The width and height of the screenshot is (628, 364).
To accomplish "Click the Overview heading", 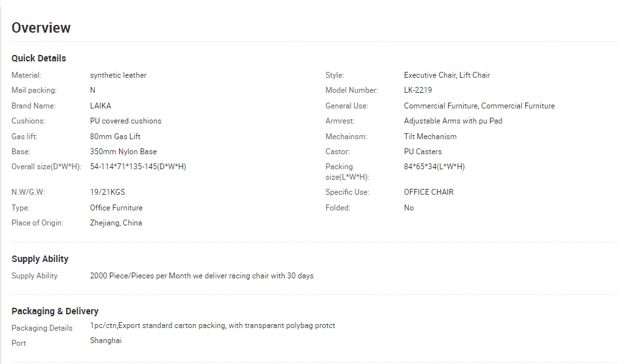I will click(x=41, y=27).
